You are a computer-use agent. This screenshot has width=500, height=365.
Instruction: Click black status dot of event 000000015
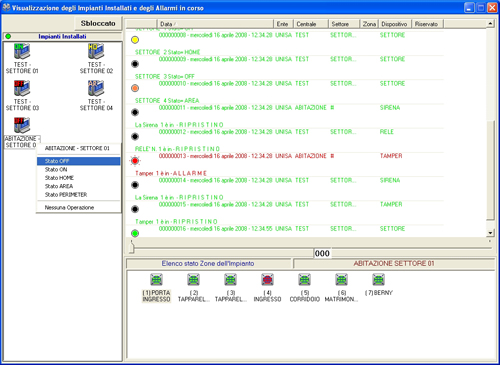click(135, 209)
